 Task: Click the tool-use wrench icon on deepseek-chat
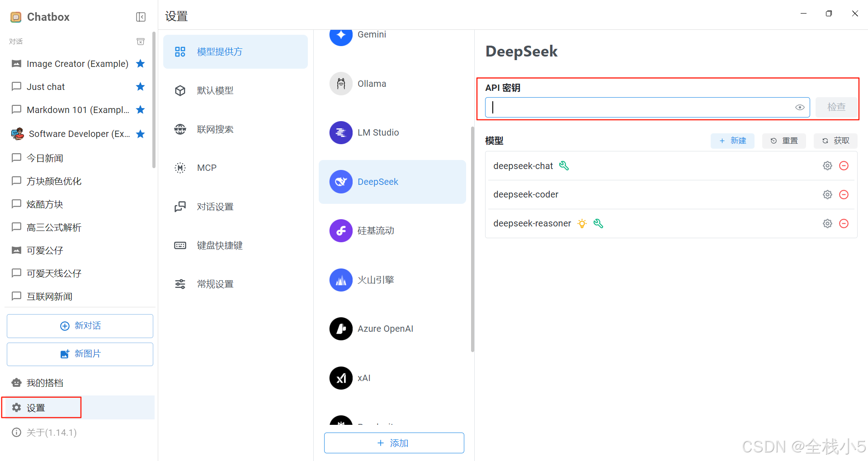[564, 166]
